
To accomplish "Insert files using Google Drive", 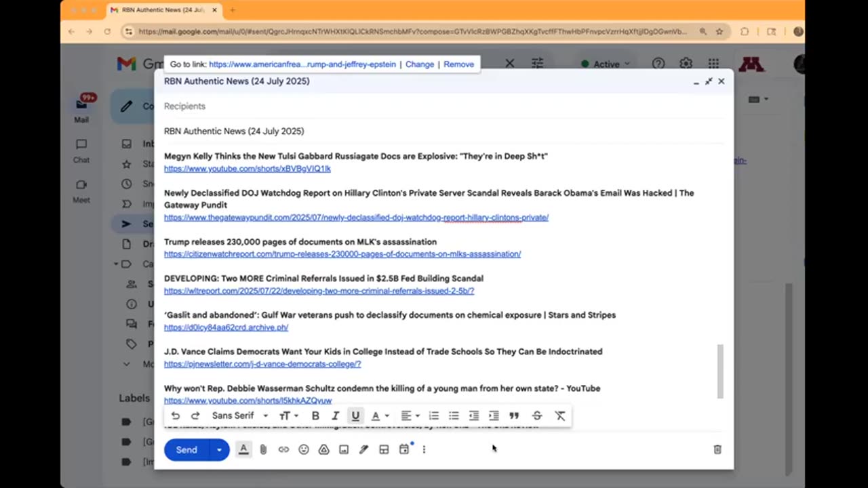I will click(x=323, y=449).
